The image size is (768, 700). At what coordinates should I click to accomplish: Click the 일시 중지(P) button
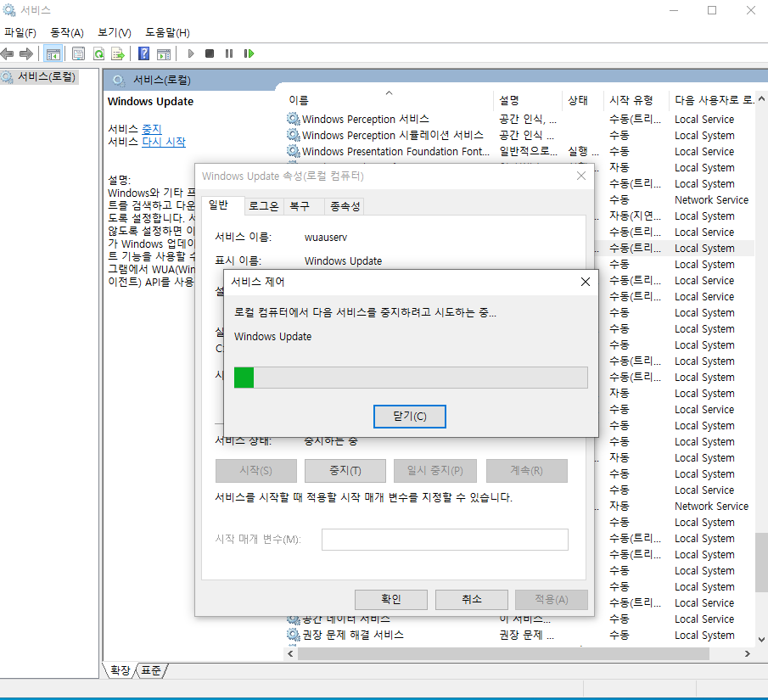(435, 471)
